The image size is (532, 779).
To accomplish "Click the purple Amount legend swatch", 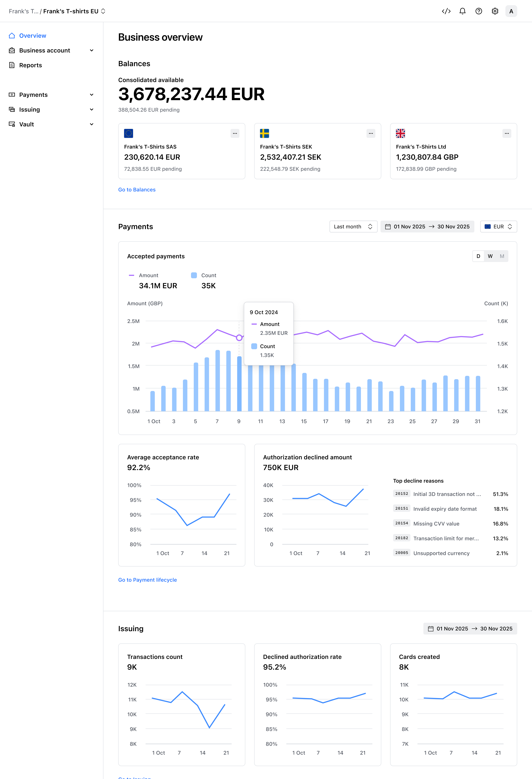I will click(131, 275).
